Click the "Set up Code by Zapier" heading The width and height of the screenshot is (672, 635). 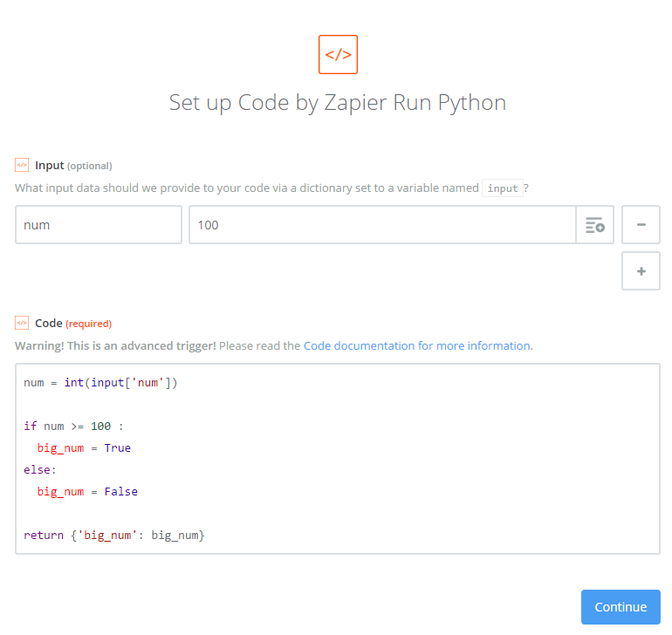(338, 102)
